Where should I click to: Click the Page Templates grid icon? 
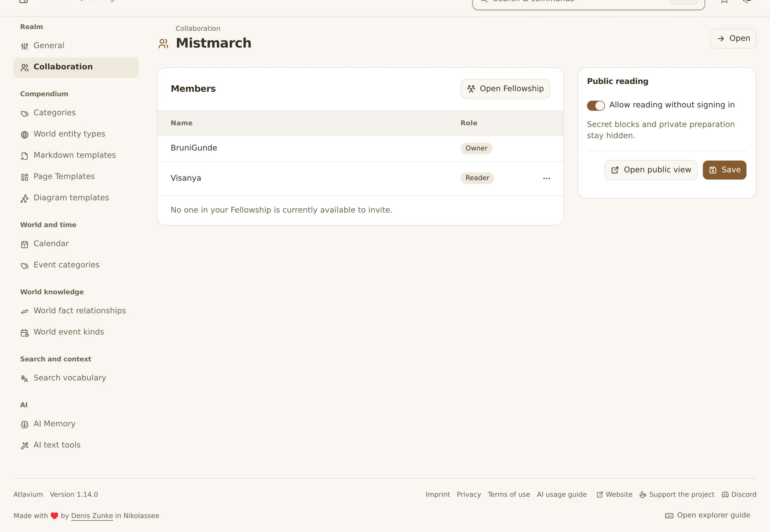[x=24, y=177]
